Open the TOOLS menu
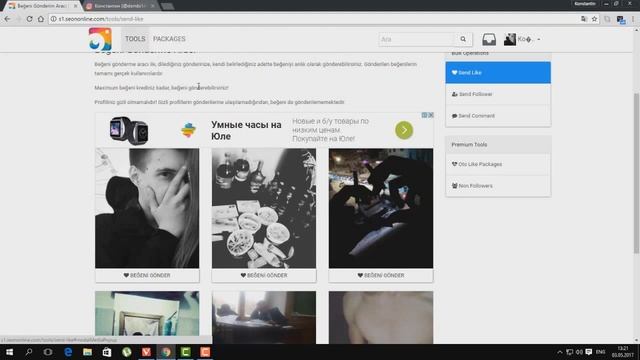Viewport: 640px width, 360px height. point(135,39)
